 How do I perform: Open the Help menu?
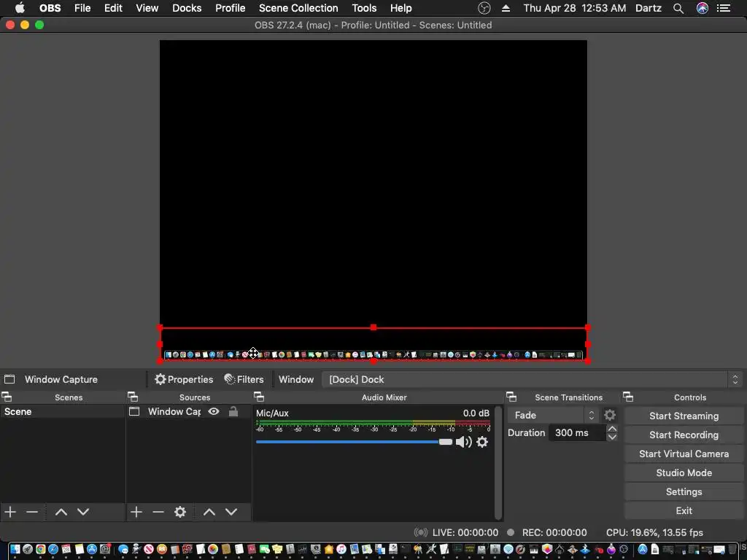(x=400, y=8)
